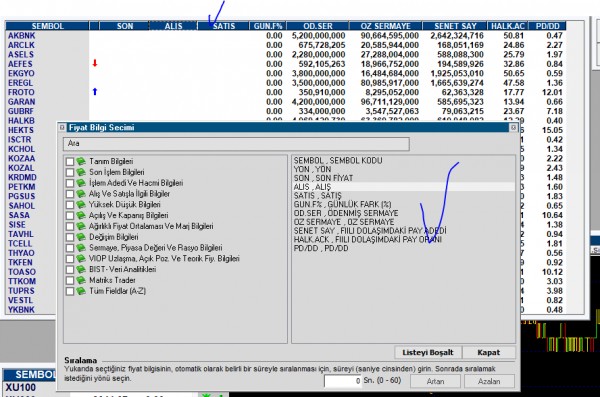Tick the Son İşlem Bilgileri checkbox
This screenshot has height=397, width=600.
[70, 172]
